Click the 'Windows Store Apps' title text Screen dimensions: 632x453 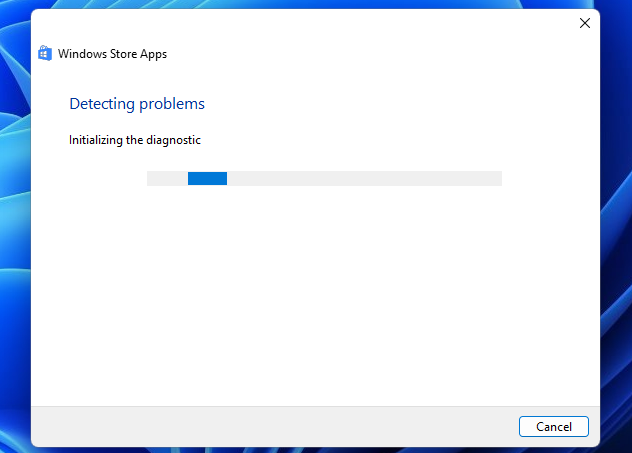tap(112, 54)
